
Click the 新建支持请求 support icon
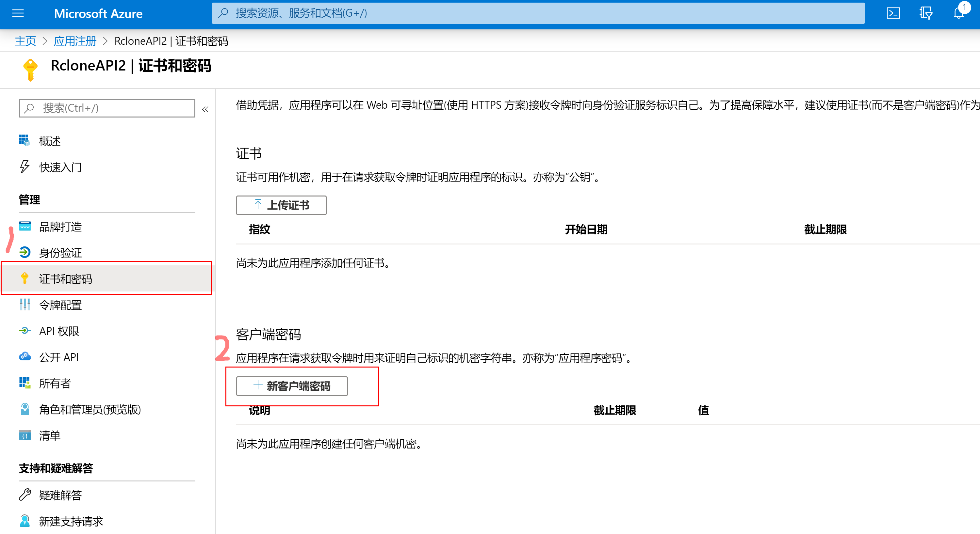(25, 521)
